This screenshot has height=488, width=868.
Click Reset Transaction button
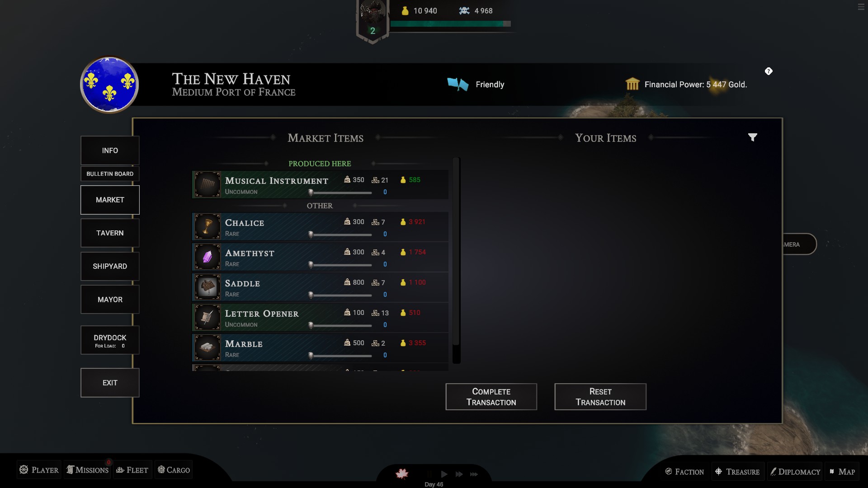click(x=600, y=397)
